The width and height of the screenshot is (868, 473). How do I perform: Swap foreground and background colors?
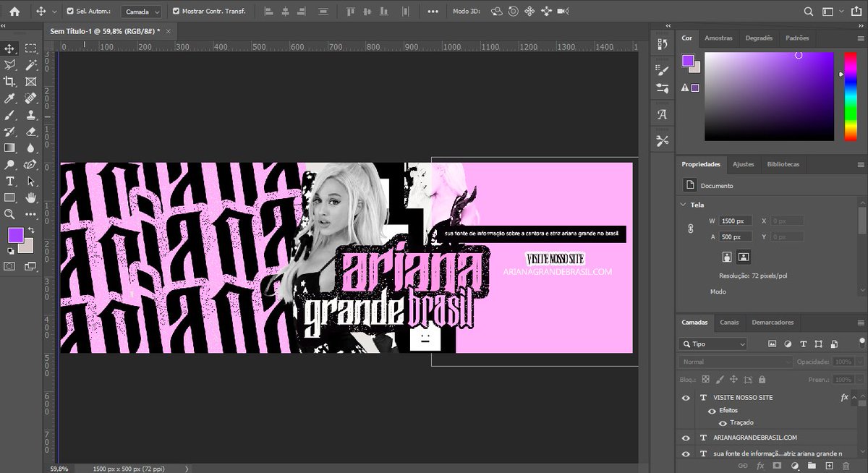(x=31, y=231)
